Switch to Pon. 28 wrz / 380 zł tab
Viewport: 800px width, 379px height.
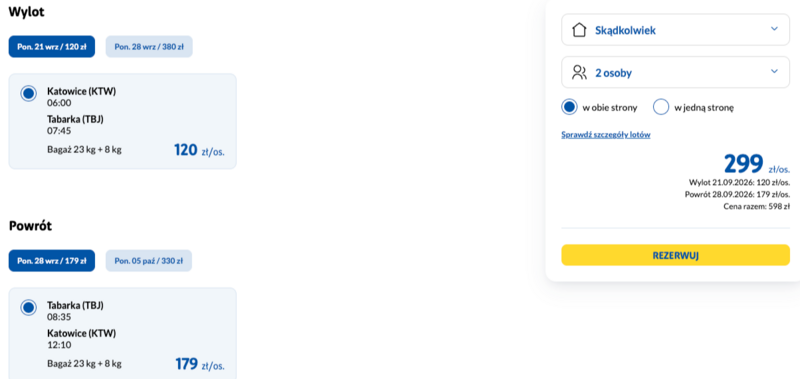[149, 46]
